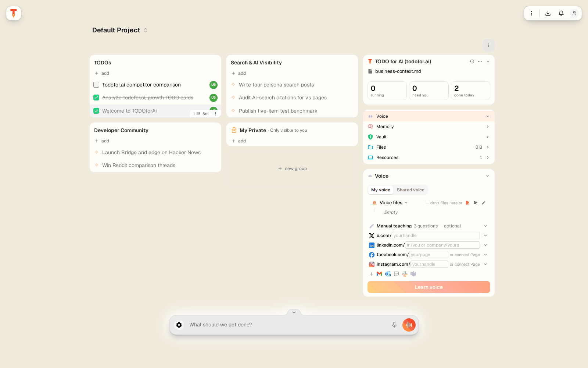Collapse the TODO for AI card chevron
Screen dimensions: 588x368
pos(488,61)
